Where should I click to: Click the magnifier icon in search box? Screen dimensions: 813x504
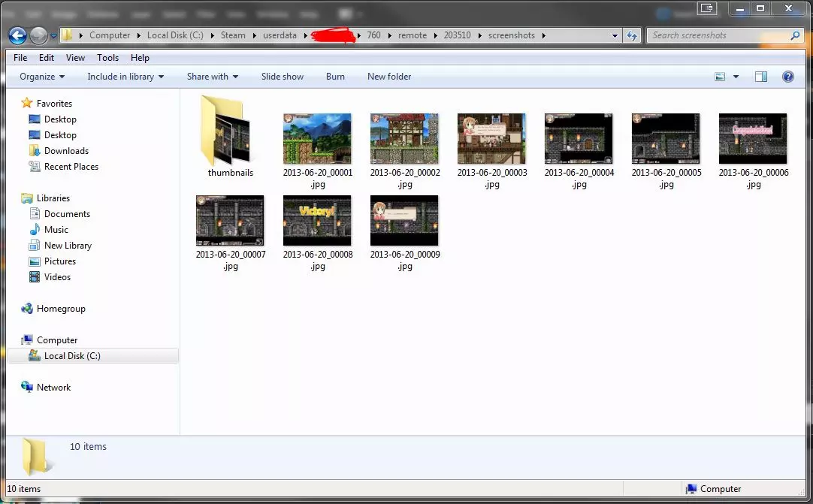pyautogui.click(x=795, y=35)
